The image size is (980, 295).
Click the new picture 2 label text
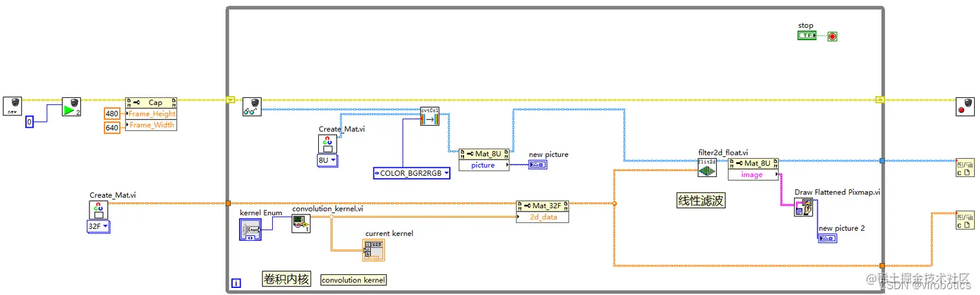[841, 228]
